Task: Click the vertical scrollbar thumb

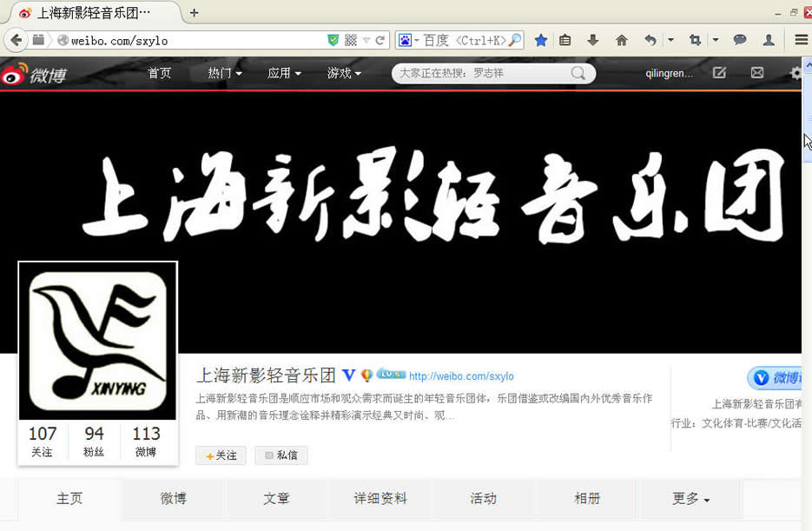Action: pyautogui.click(x=808, y=116)
